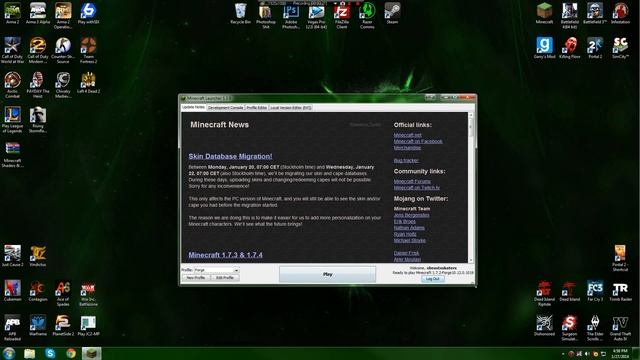Select the PlanetSide 2 desktop icon
The height and width of the screenshot is (360, 640).
coord(63,326)
